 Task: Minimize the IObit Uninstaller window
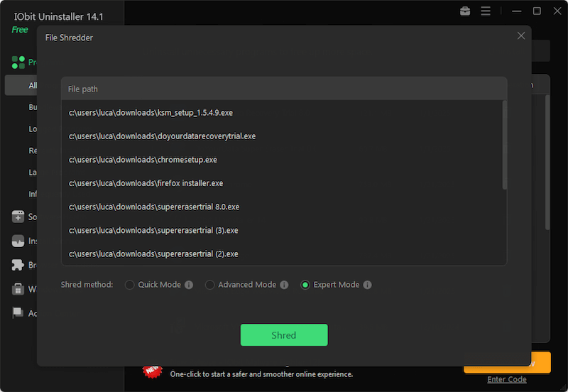point(517,11)
